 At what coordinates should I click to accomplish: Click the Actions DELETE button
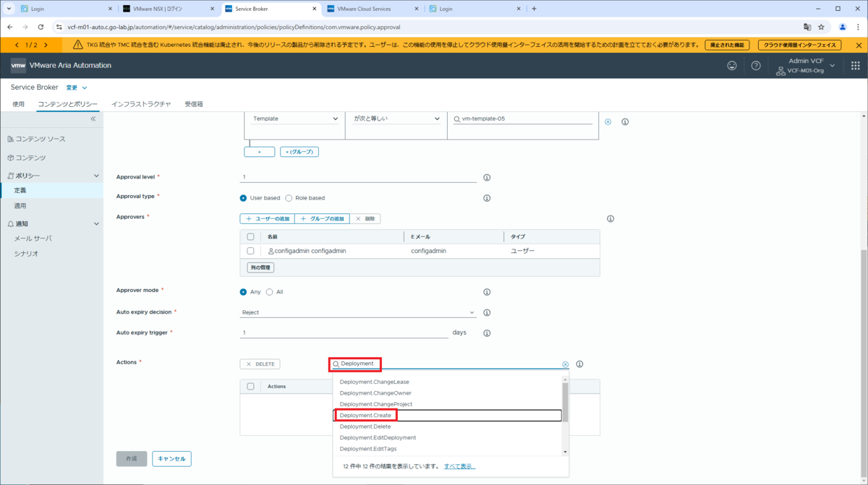(260, 364)
